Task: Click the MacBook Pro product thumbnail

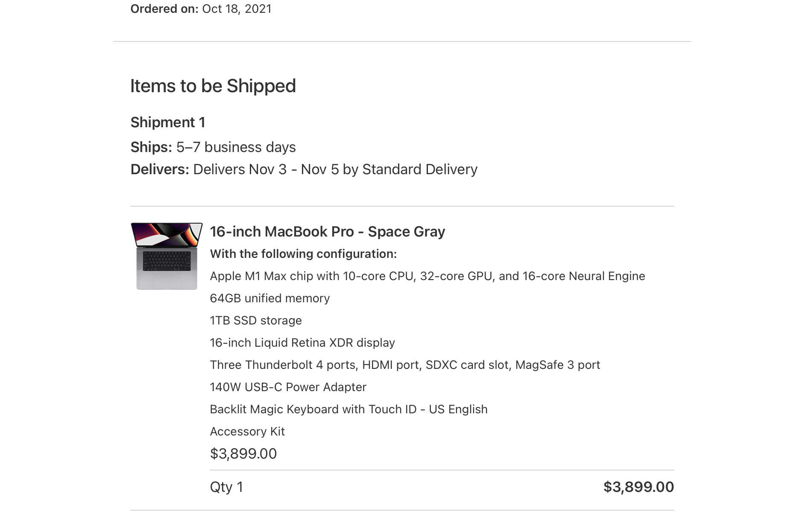Action: point(167,256)
